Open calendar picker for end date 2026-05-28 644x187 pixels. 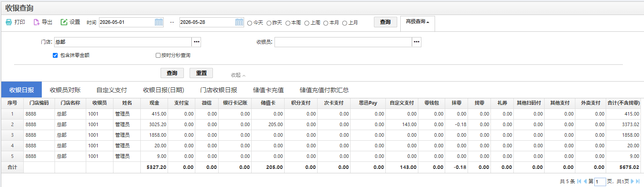(239, 22)
